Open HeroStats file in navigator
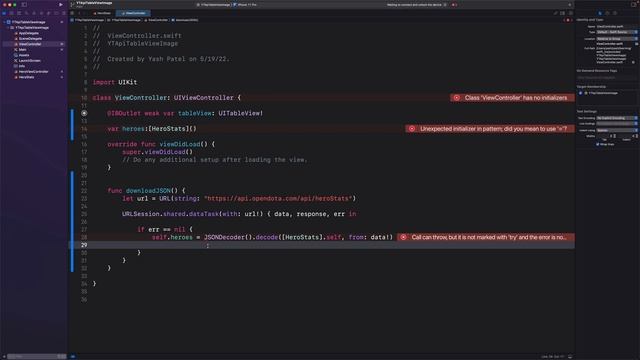Viewport: 640px width, 360px height. coord(24,77)
